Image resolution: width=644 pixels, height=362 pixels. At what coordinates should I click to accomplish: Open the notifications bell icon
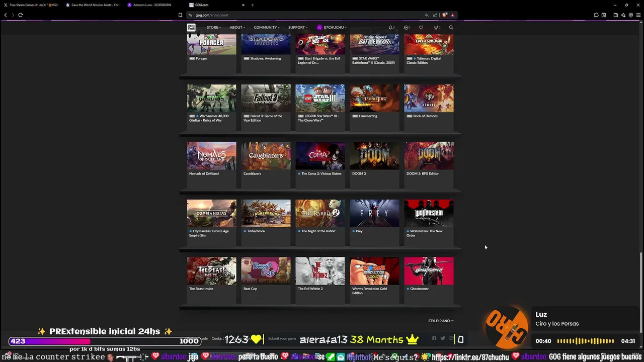click(x=390, y=28)
